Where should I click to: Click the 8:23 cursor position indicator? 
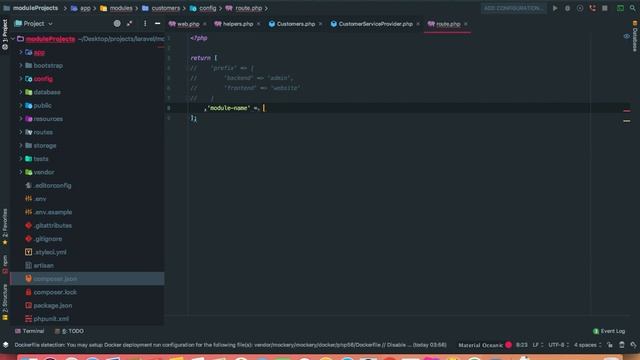[x=522, y=345]
